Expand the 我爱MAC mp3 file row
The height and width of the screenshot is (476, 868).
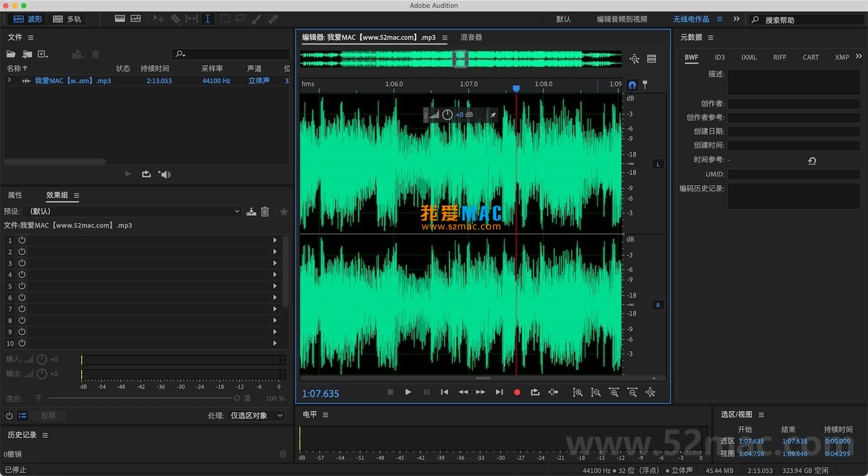9,80
